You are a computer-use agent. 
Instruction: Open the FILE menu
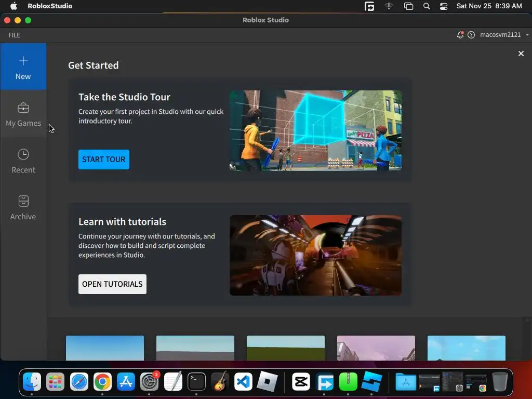[x=14, y=35]
